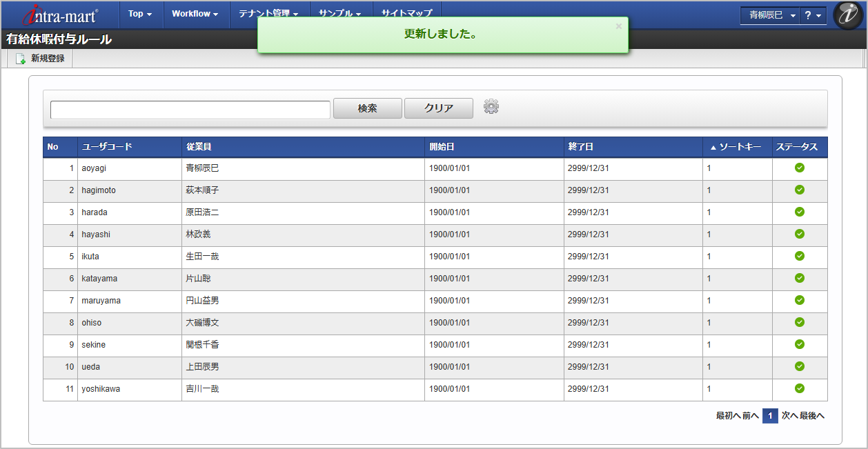Image resolution: width=868 pixels, height=449 pixels.
Task: Click the 検索 button
Action: (x=368, y=108)
